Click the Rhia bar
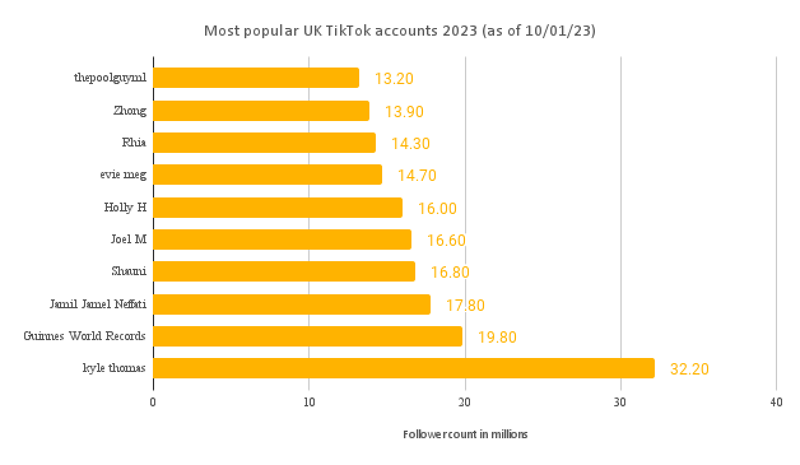Viewport: 800px width, 465px height. [x=264, y=142]
